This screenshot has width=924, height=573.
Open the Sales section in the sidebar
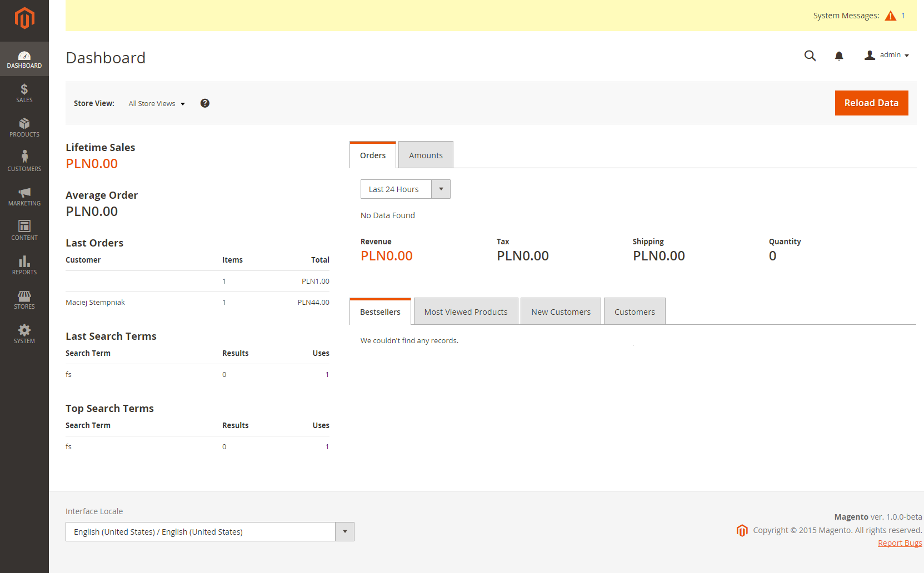point(24,92)
